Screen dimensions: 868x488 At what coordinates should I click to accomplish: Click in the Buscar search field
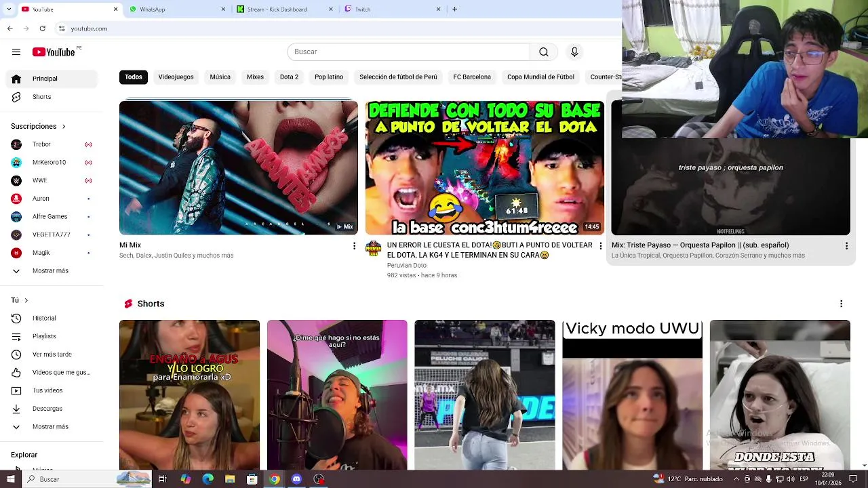[x=408, y=52]
